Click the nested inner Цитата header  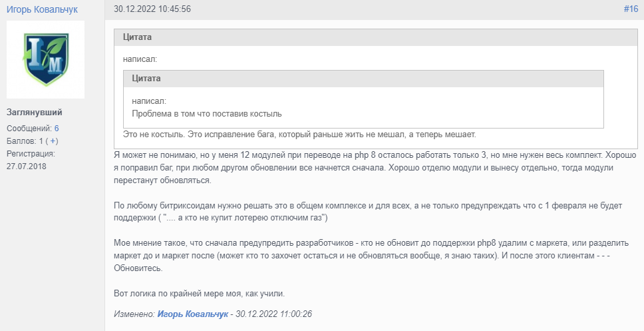363,79
